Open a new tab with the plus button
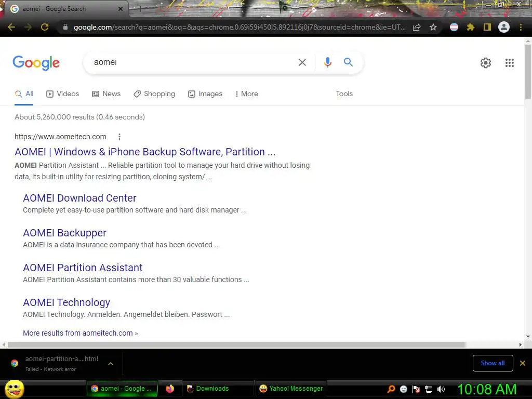 coord(140,9)
